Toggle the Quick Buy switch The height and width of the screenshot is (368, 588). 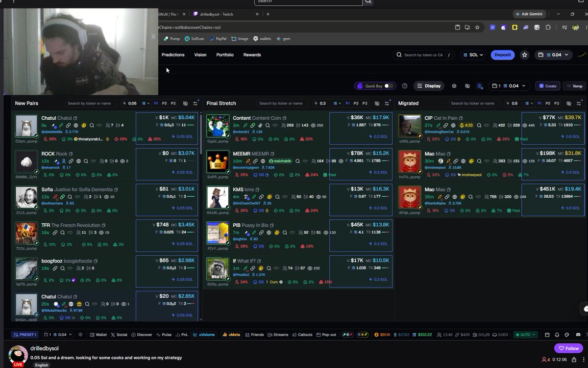click(389, 86)
